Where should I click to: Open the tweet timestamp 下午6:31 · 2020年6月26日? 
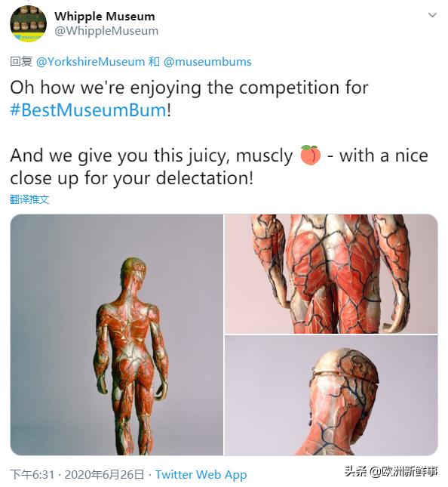(77, 474)
